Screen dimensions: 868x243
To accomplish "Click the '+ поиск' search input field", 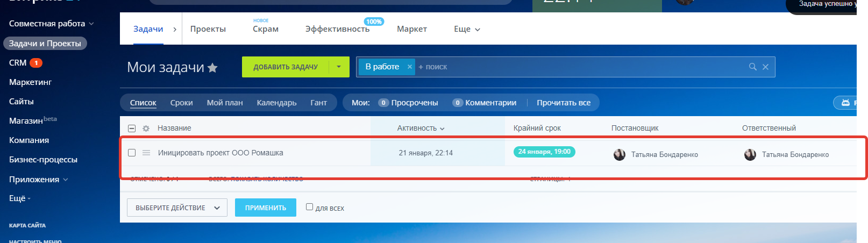I will (x=581, y=67).
